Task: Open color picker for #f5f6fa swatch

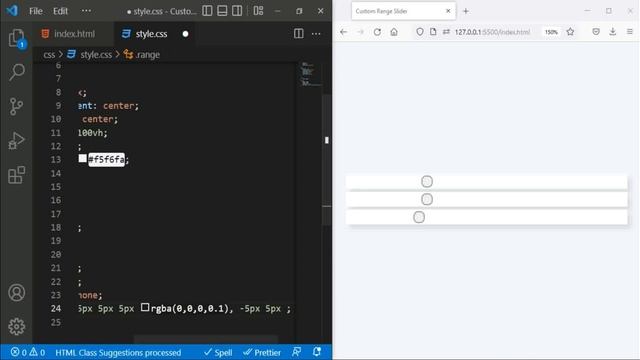Action: click(x=82, y=158)
